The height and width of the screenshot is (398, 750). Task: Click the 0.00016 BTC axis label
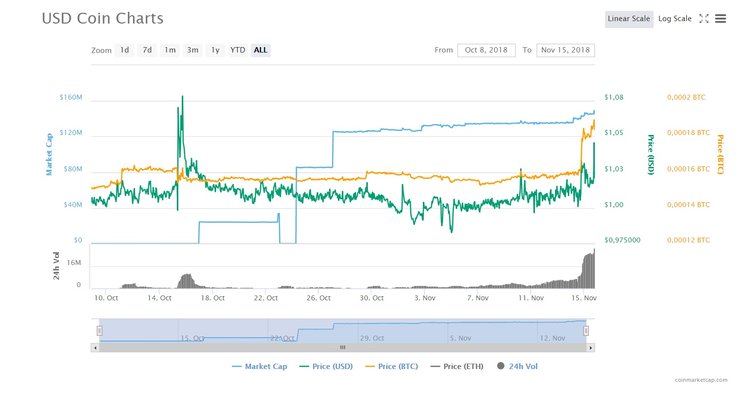click(x=688, y=169)
